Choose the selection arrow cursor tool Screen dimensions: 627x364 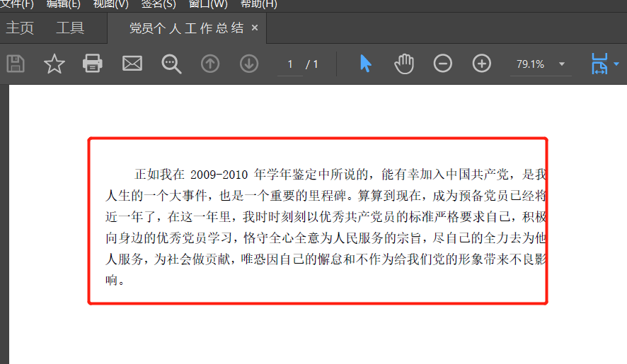pos(365,64)
